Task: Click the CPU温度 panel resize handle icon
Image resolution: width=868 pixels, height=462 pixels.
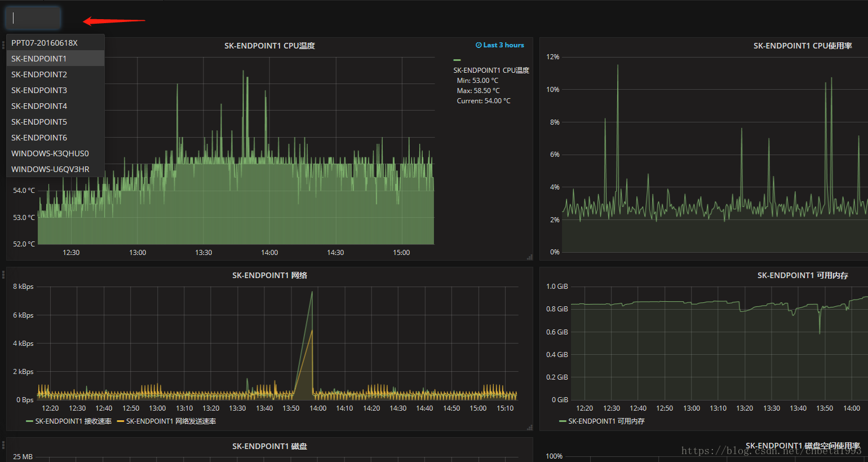Action: tap(529, 257)
